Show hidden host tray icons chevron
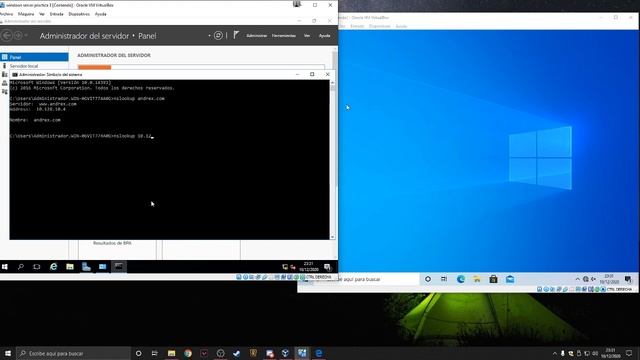The image size is (640, 360). (555, 353)
